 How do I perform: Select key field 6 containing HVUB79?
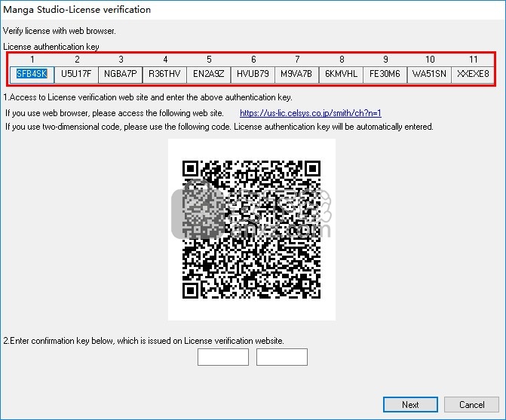click(253, 75)
